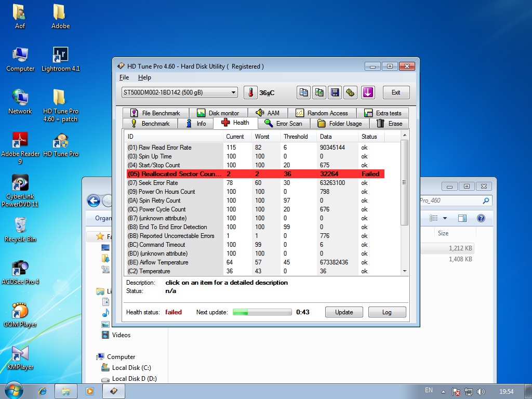532x399 pixels.
Task: Open Explorer view options dropdown arrow
Action: pyautogui.click(x=445, y=218)
